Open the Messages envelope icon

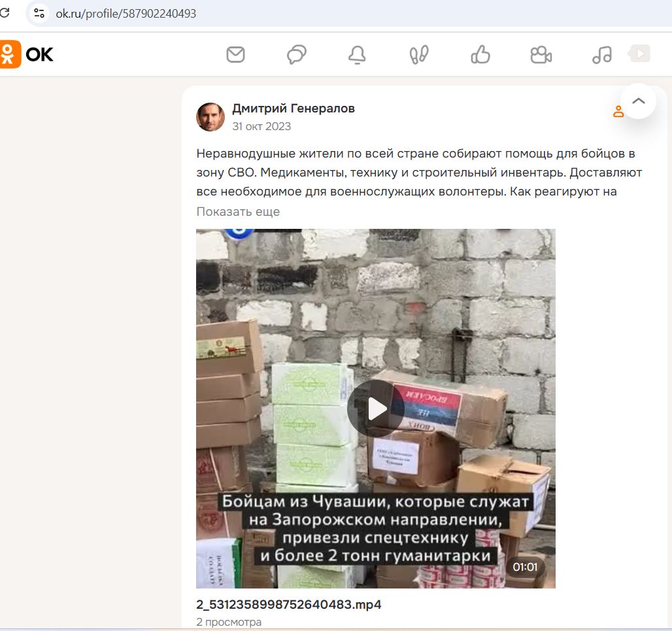(235, 55)
